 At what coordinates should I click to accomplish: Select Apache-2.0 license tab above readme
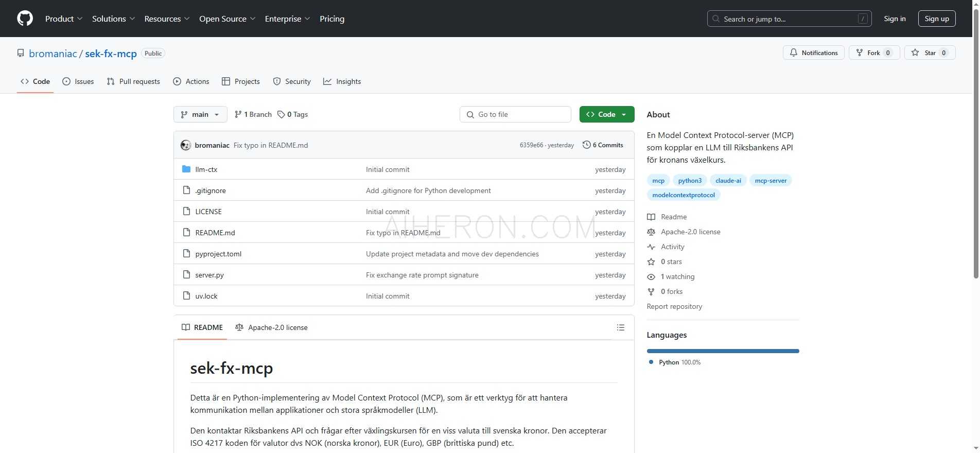[x=271, y=327]
